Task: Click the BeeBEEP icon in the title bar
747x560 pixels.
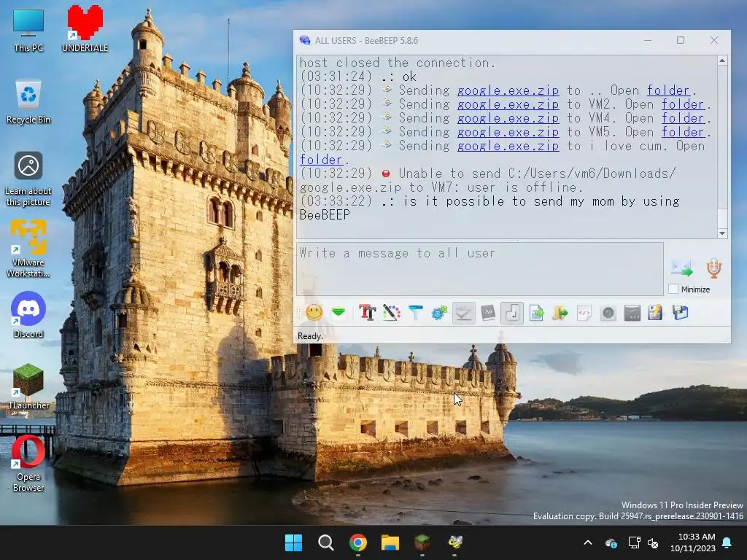Action: coord(305,41)
